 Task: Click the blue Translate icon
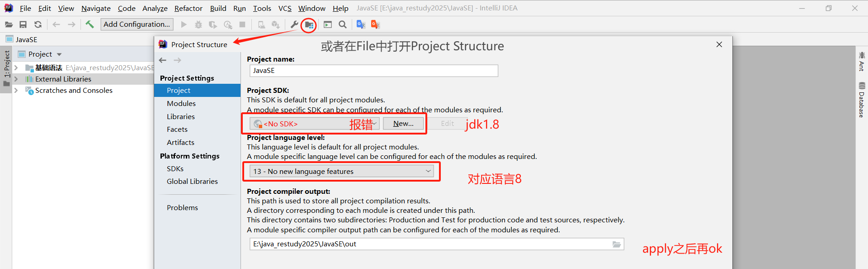click(x=361, y=24)
